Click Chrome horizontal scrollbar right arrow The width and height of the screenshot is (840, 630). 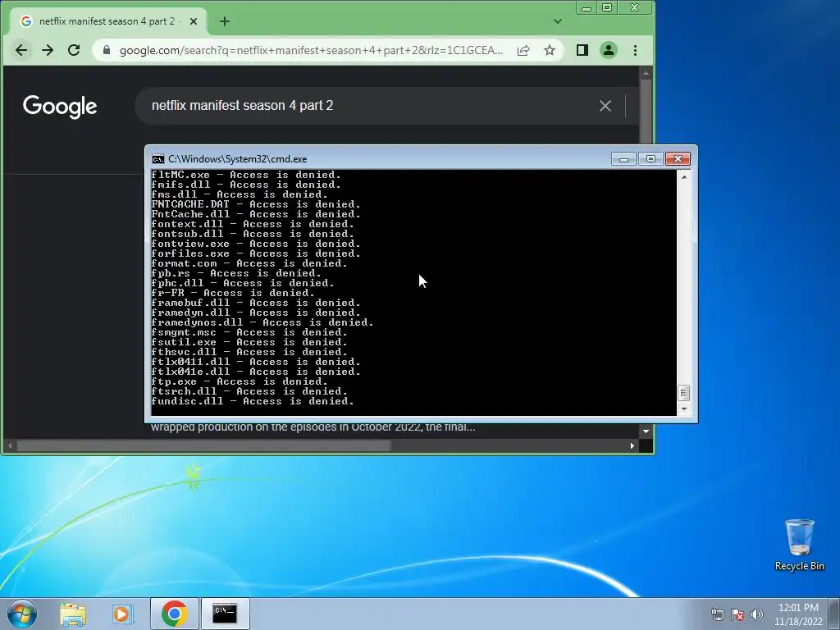click(x=632, y=445)
